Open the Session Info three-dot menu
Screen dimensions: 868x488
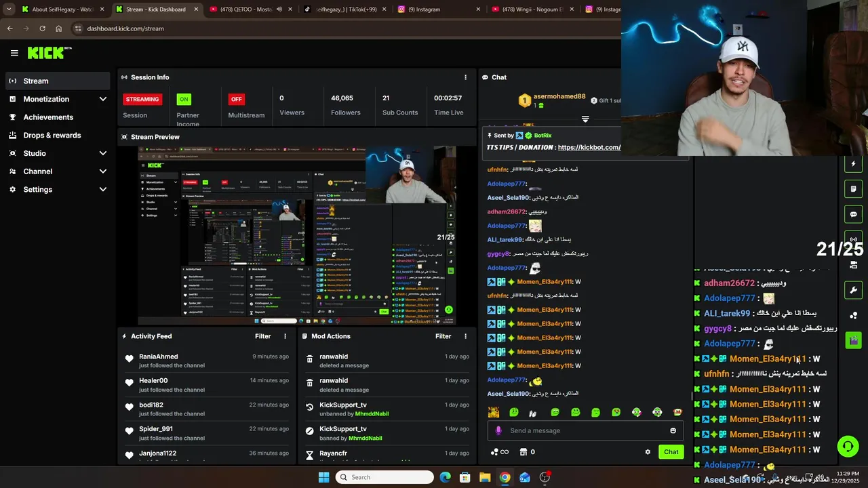coord(465,77)
